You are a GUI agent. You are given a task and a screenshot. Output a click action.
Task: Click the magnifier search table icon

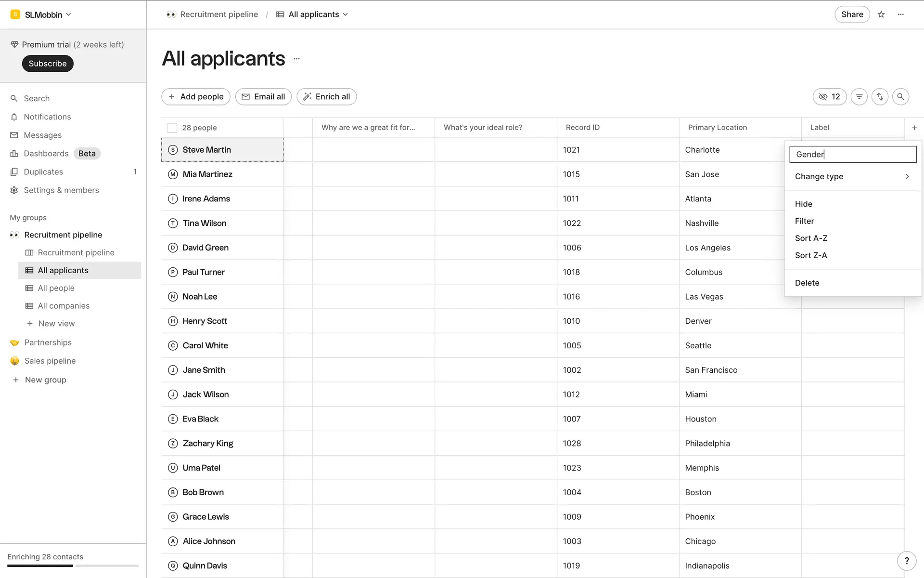click(x=900, y=97)
